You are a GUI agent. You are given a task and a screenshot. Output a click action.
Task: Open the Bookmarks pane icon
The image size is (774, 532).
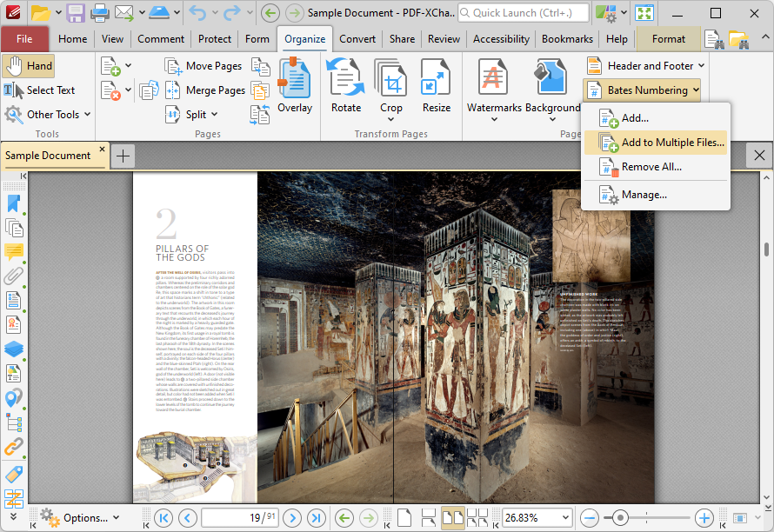[14, 203]
